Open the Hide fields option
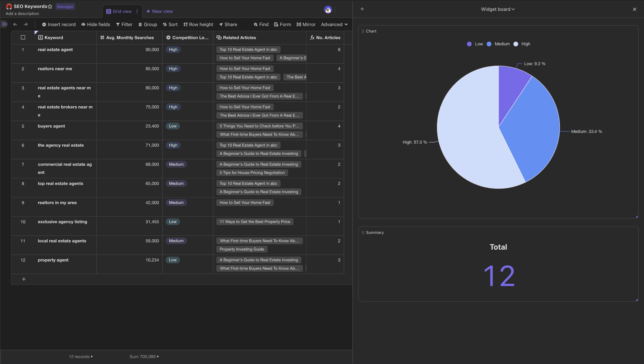 [96, 25]
